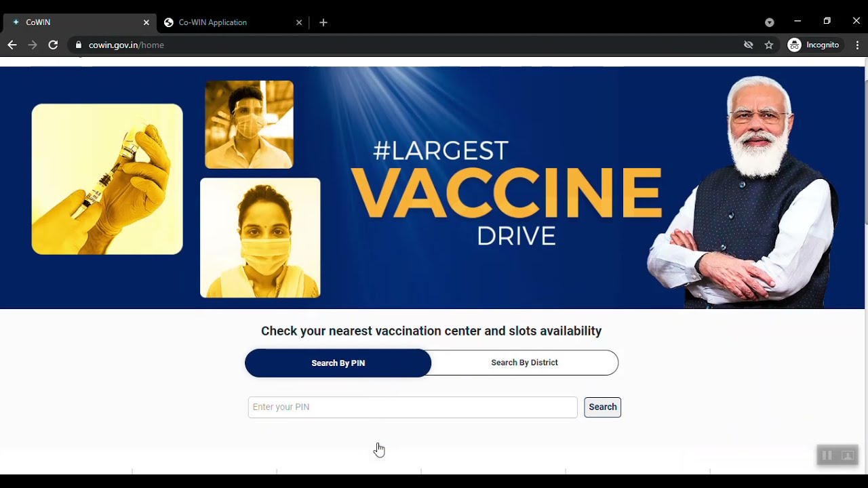Click the #LARGEST VACCINE DRIVE banner text
868x488 pixels.
[506, 192]
